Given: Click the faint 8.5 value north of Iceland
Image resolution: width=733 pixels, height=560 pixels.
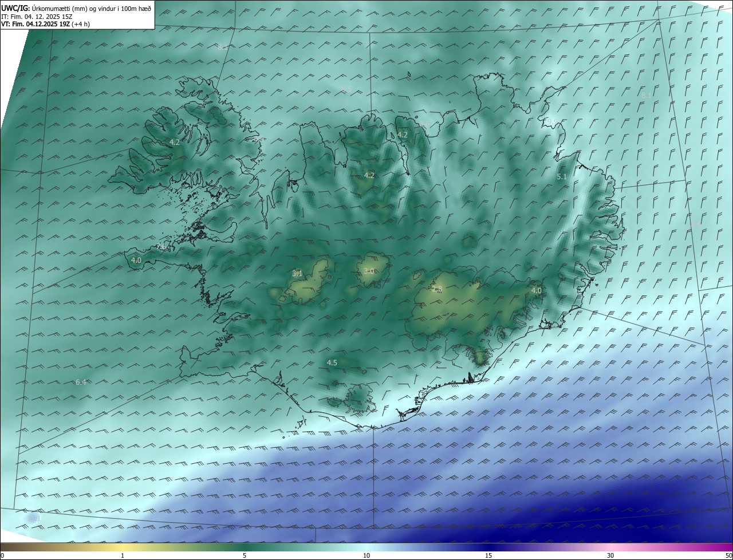Looking at the screenshot, I should pos(346,89).
